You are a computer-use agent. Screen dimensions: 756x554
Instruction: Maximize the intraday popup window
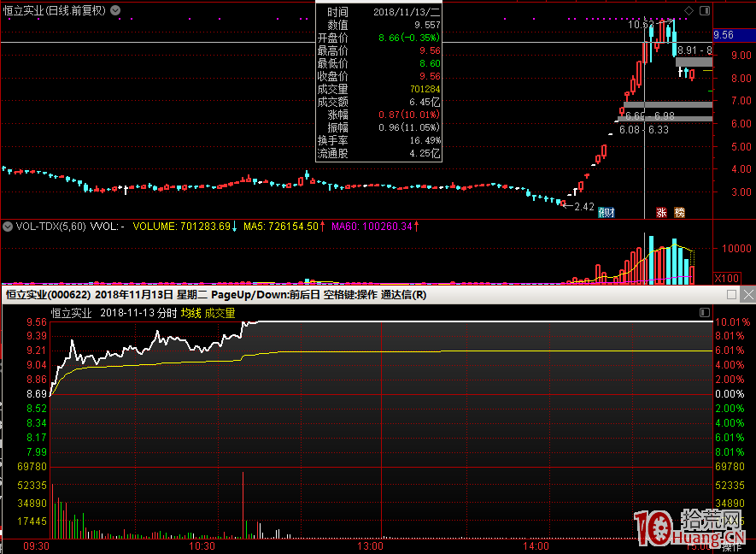732,294
